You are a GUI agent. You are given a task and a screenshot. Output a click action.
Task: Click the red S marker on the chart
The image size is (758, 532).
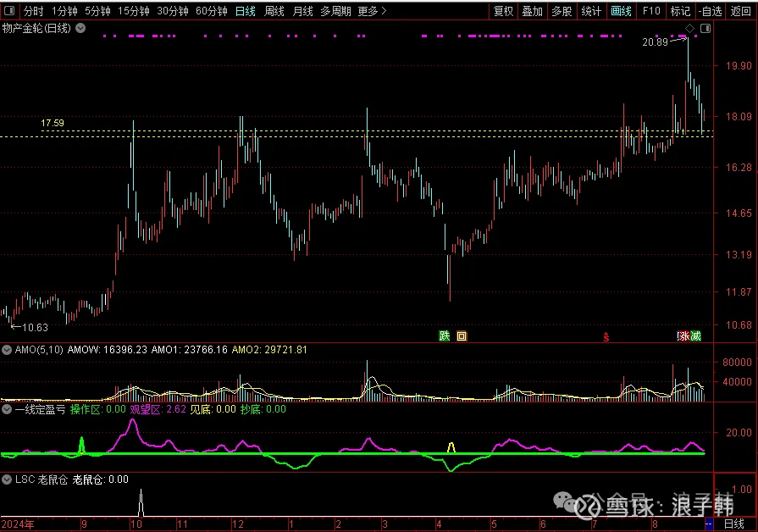click(x=606, y=336)
